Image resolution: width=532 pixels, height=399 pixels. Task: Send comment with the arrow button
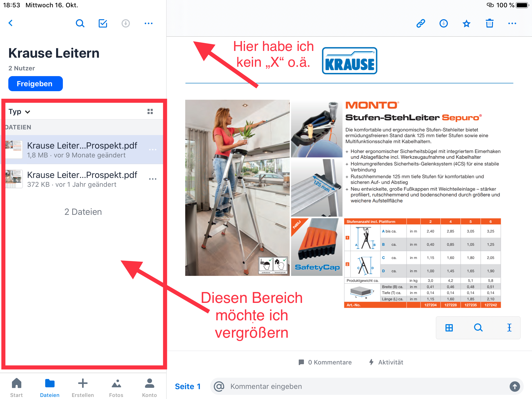tap(515, 387)
